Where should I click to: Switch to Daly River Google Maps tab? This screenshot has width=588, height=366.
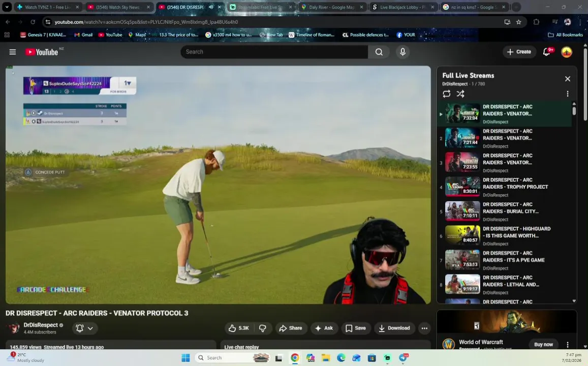click(x=331, y=7)
